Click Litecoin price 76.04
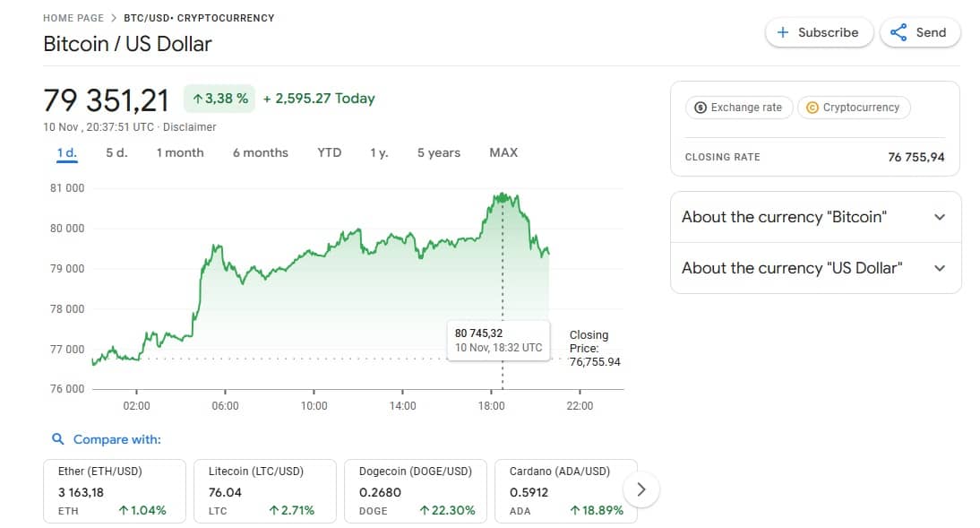 coord(225,492)
